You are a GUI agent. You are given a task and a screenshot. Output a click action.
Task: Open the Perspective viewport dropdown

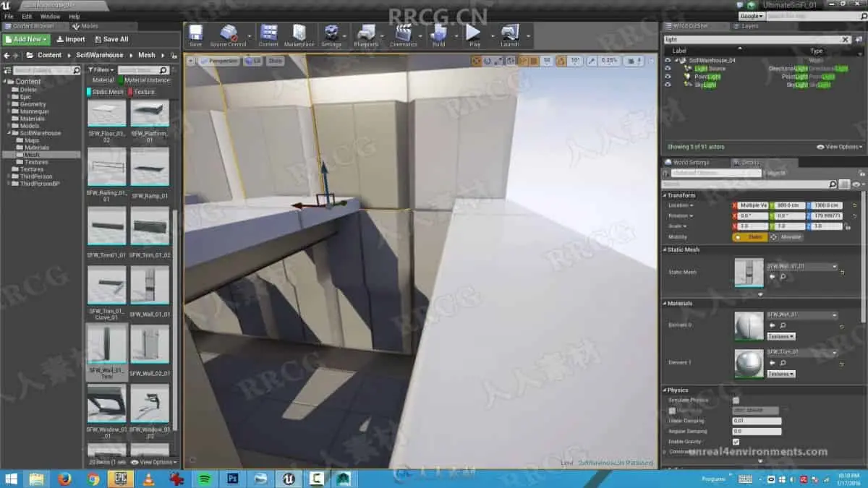[x=218, y=61]
